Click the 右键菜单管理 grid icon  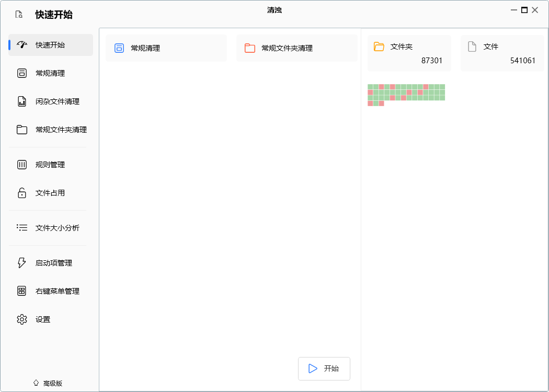click(x=22, y=291)
